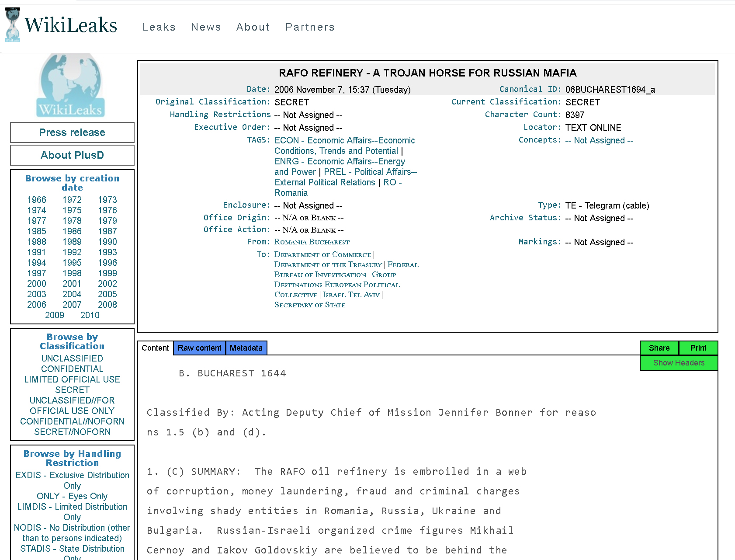Switch to the Metadata tab
Viewport: 735px width, 560px height.
[246, 348]
